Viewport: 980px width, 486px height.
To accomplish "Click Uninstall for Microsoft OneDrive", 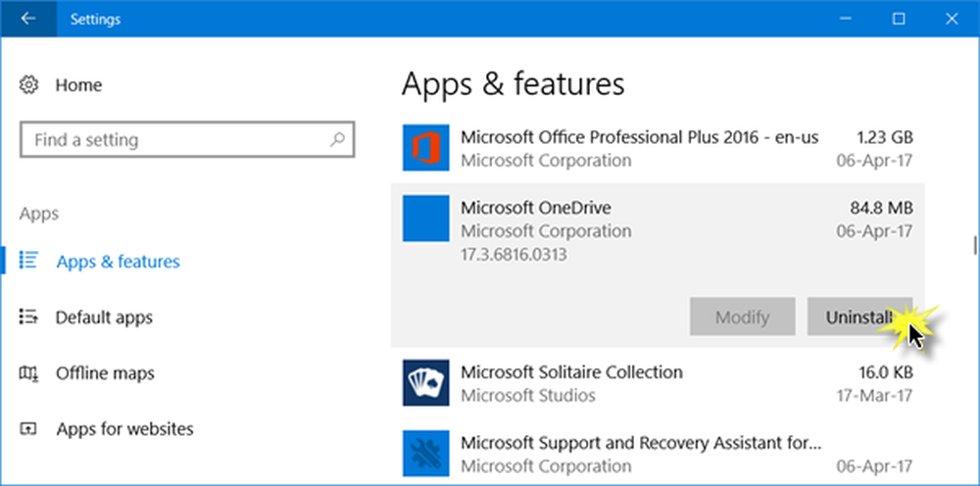I will point(860,316).
